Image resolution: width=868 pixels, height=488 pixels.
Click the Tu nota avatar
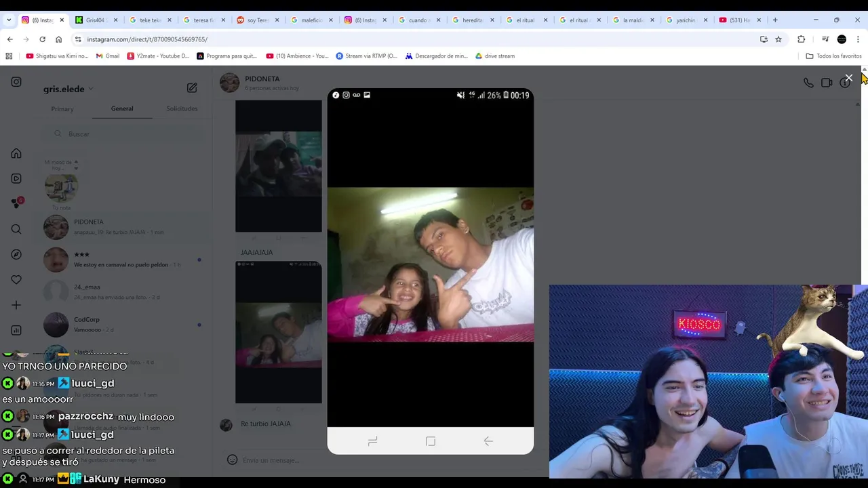61,187
